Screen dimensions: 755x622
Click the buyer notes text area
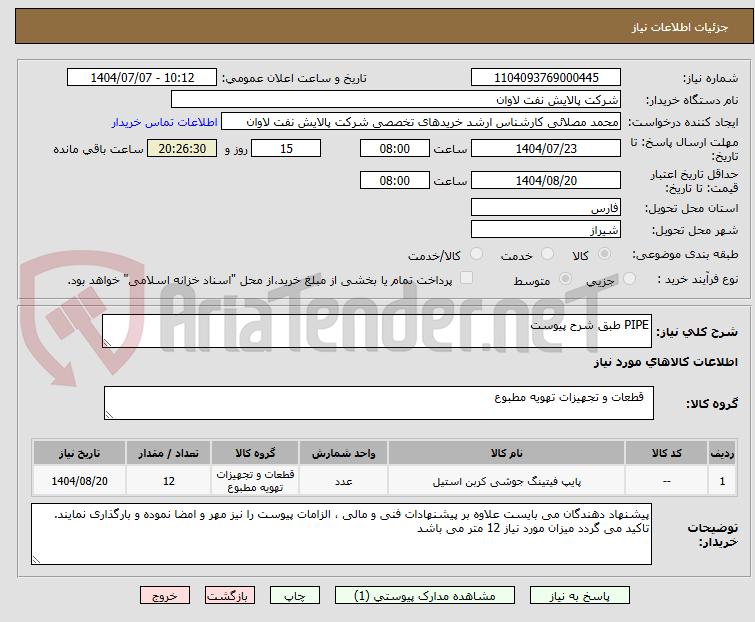point(341,534)
